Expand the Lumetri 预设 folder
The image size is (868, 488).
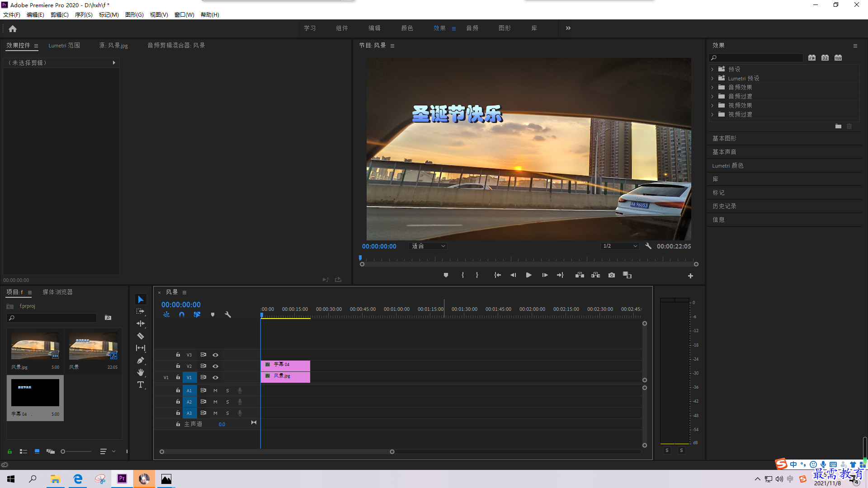712,78
